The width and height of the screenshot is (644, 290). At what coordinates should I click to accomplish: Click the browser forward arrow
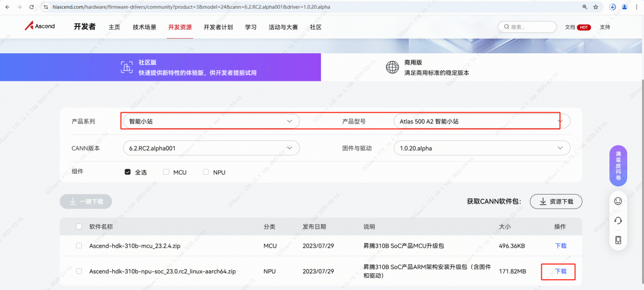tap(19, 7)
